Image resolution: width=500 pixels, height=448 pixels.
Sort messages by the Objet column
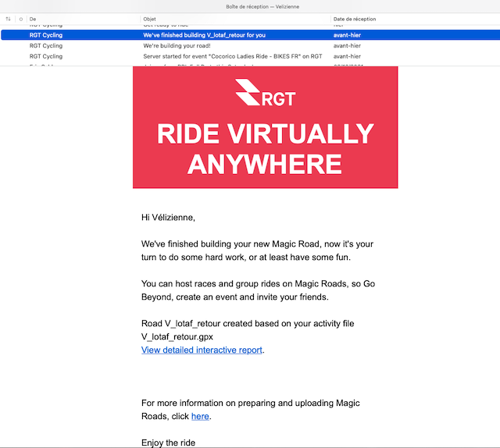click(149, 19)
